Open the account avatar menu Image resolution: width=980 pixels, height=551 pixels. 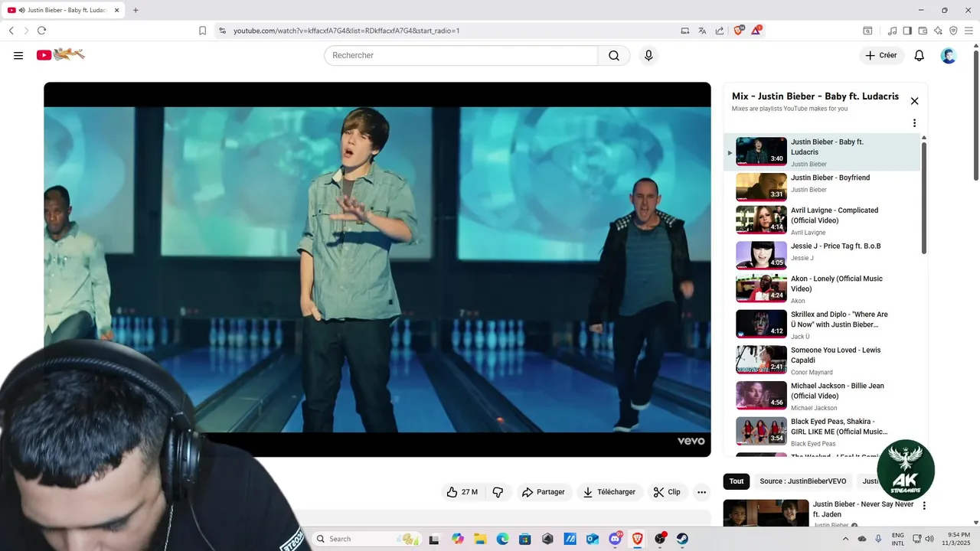949,55
